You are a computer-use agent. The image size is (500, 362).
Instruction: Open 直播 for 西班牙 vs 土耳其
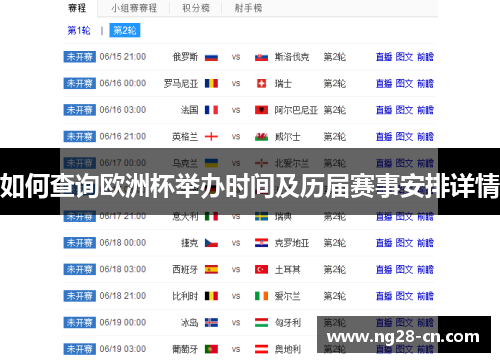tap(384, 269)
